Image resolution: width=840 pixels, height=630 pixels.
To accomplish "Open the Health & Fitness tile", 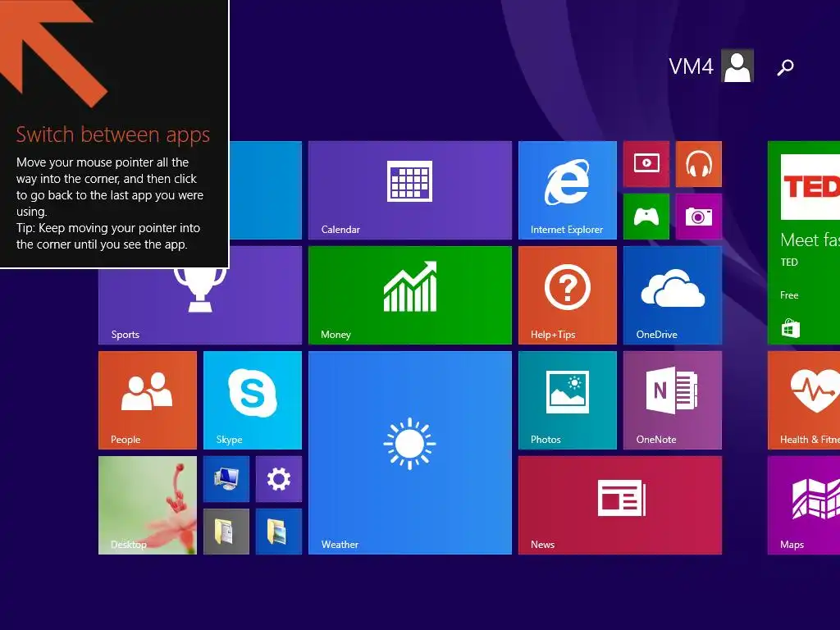I will (804, 400).
